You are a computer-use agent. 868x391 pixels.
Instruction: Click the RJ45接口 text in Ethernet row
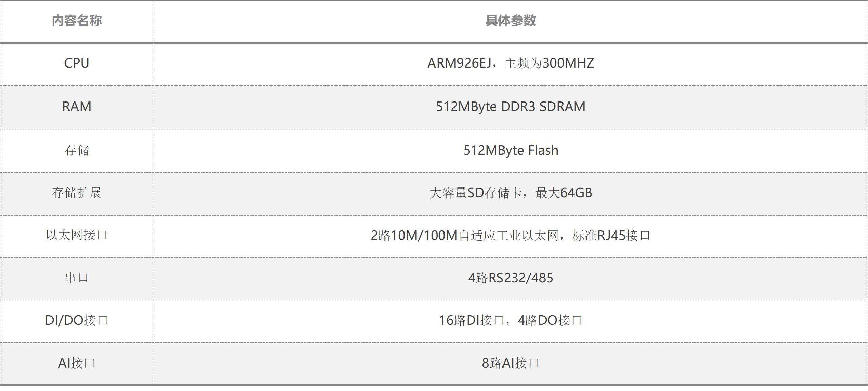tap(624, 236)
